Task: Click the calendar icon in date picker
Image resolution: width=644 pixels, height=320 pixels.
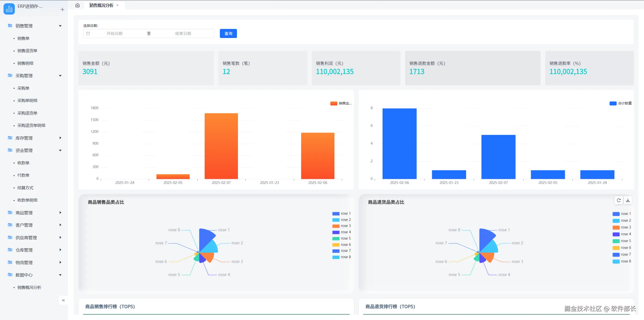Action: coord(88,33)
